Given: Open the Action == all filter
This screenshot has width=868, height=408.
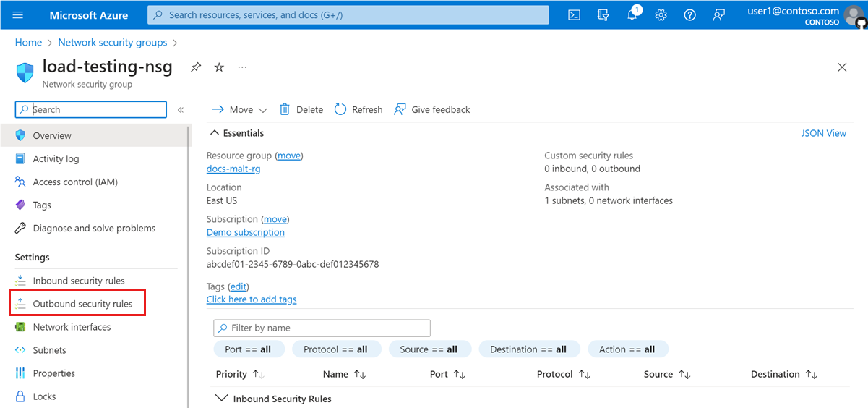Looking at the screenshot, I should [x=627, y=349].
